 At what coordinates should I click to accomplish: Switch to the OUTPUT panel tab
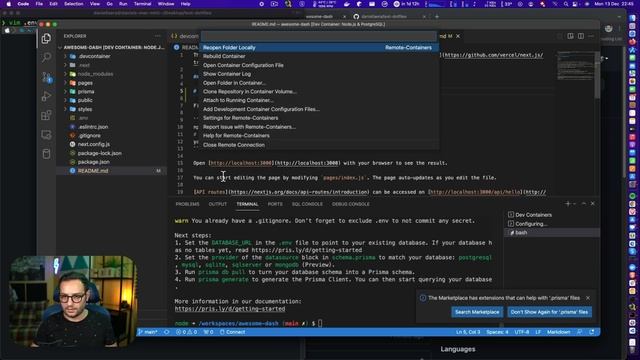[218, 204]
